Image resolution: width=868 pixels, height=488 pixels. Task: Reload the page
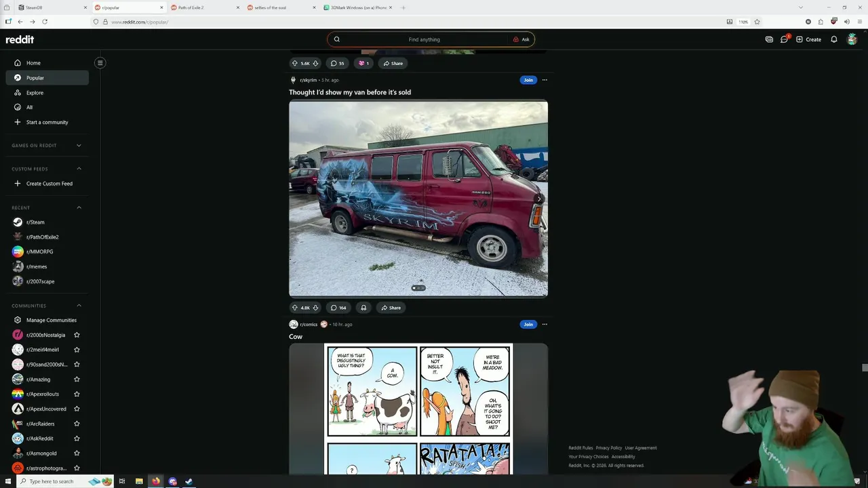point(45,22)
